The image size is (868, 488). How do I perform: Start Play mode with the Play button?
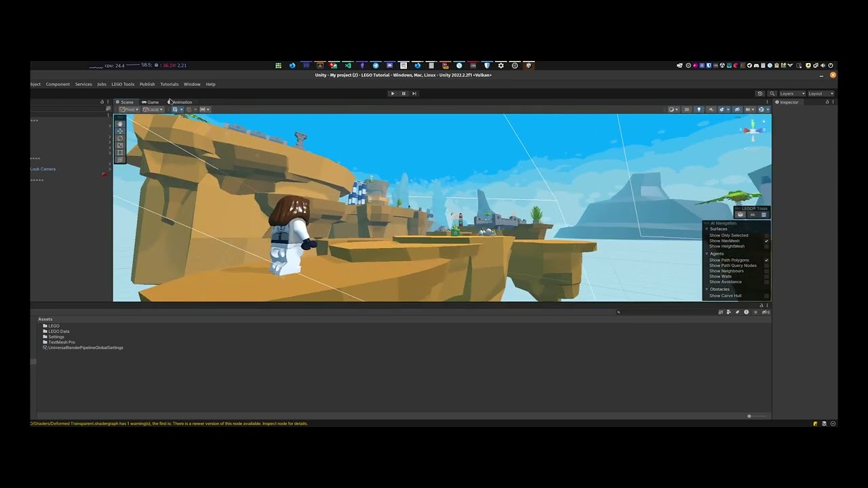[x=393, y=94]
